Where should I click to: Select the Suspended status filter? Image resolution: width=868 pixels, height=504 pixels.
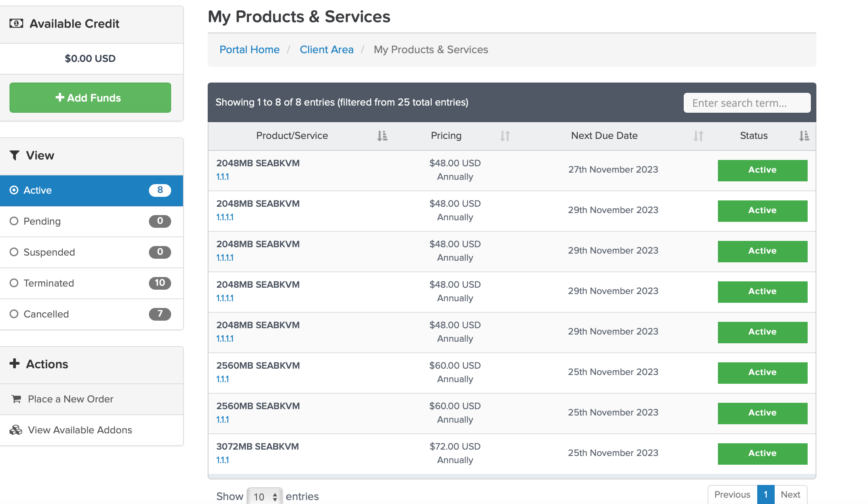(x=14, y=252)
